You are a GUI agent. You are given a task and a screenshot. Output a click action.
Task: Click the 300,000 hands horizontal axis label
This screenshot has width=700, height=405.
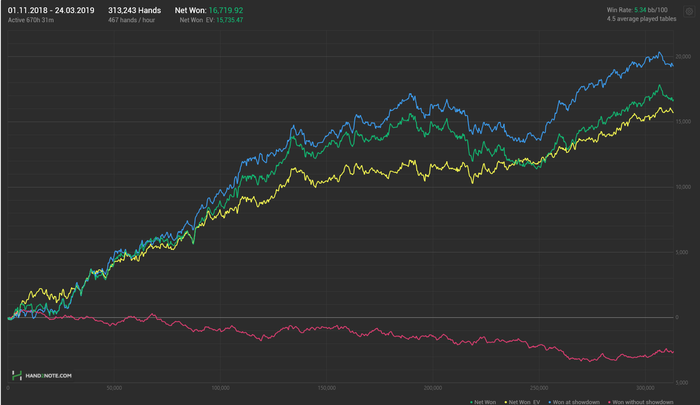(x=645, y=388)
